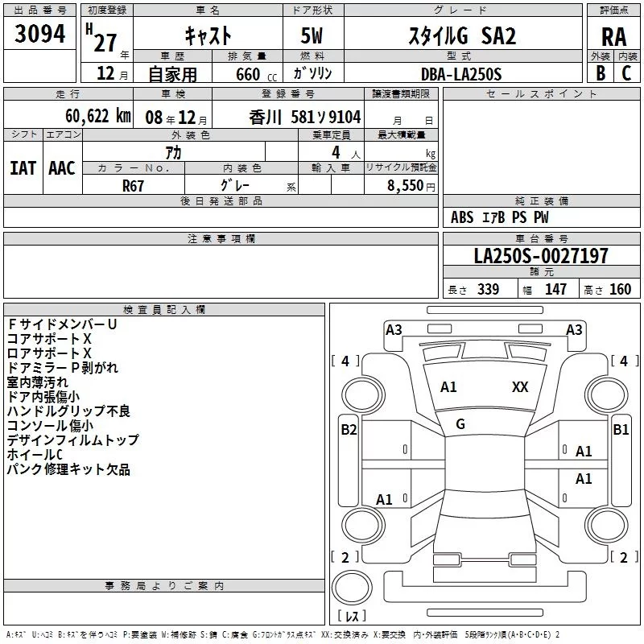Screen dimensions: 644x644
Task: Select note コンソール傷小
Action: 51,426
